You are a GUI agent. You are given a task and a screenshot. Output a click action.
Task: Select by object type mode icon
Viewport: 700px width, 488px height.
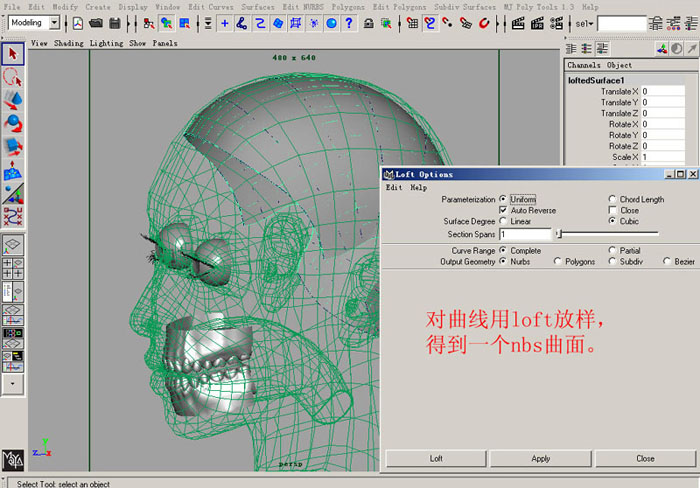167,23
